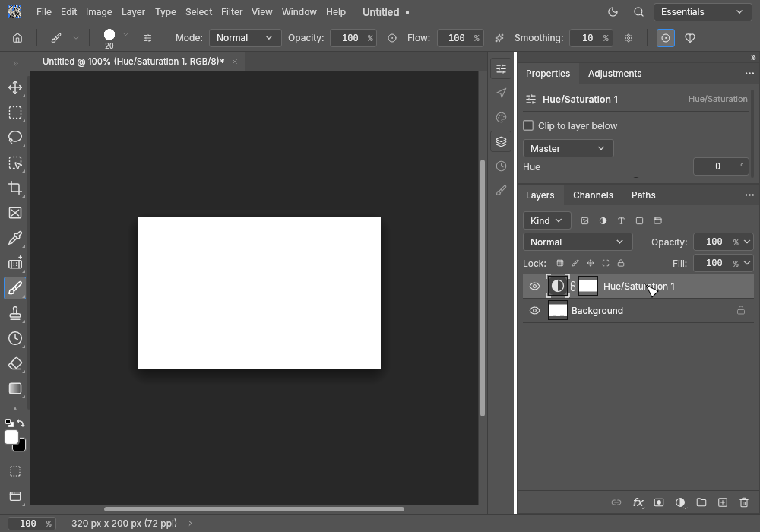
Task: Open the Image menu
Action: 99,12
